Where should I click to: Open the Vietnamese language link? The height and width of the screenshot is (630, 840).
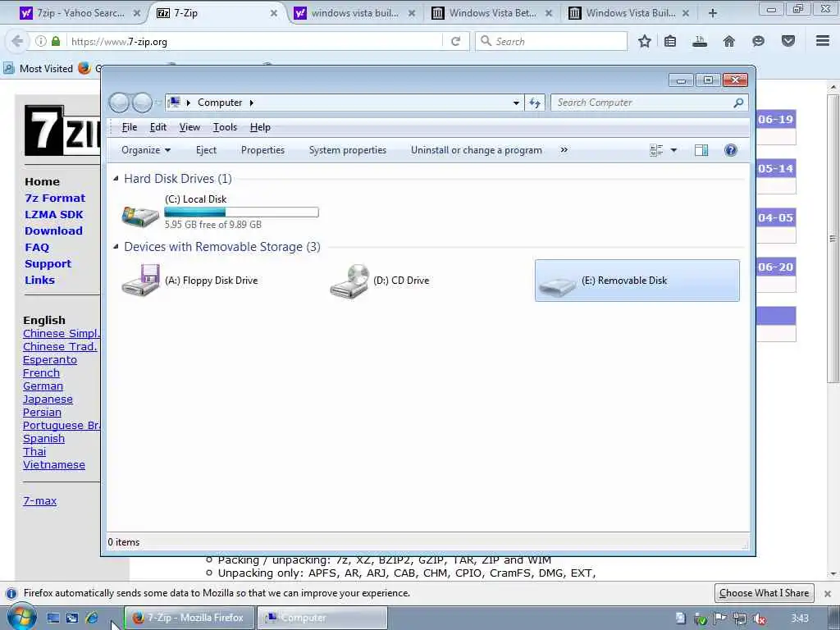tap(54, 465)
